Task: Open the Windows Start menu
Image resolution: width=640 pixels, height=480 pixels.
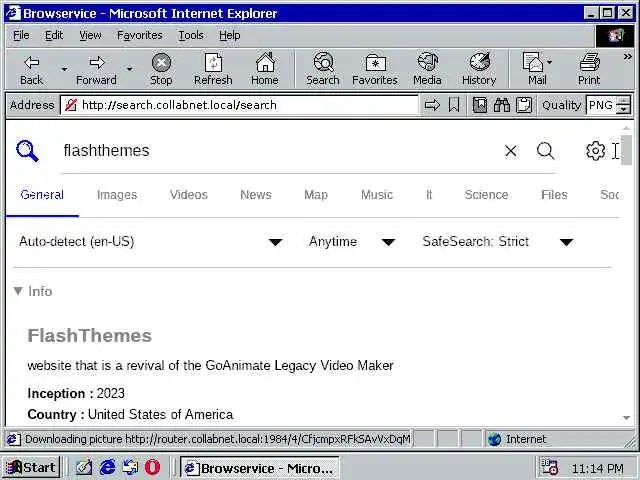Action: (31, 467)
